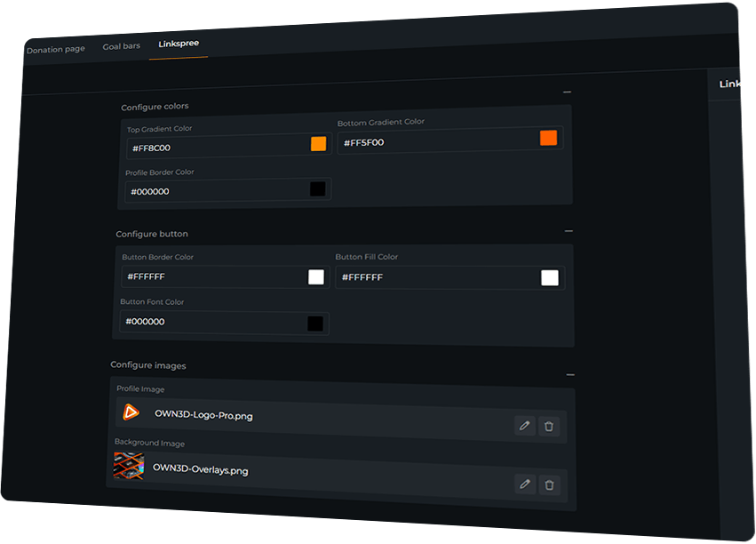The image size is (756, 544).
Task: Open Bottom Gradient Color swatch picker
Action: [x=548, y=138]
